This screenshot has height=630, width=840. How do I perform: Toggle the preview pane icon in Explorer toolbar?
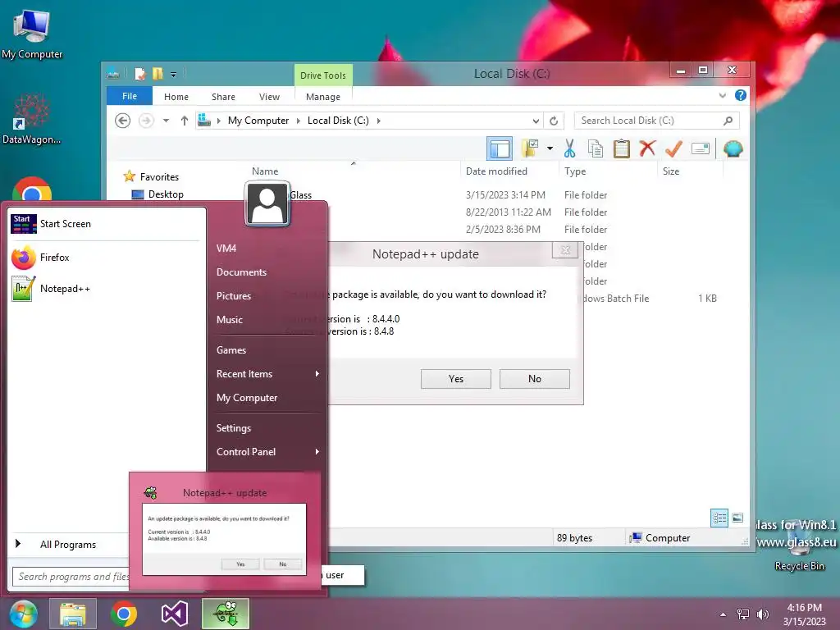[x=500, y=148]
